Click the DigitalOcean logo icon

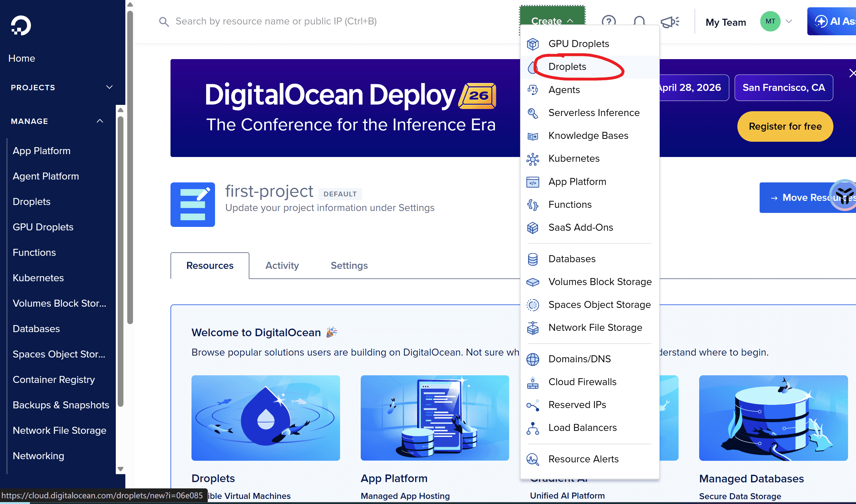tap(21, 25)
